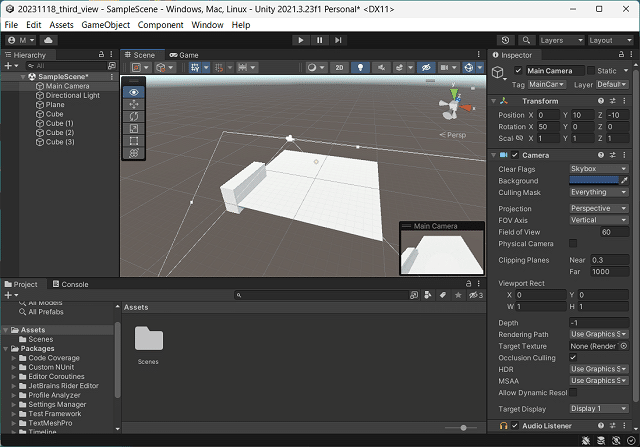The image size is (640, 447).
Task: Select the Rect tool in Scene overlay
Action: [133, 141]
